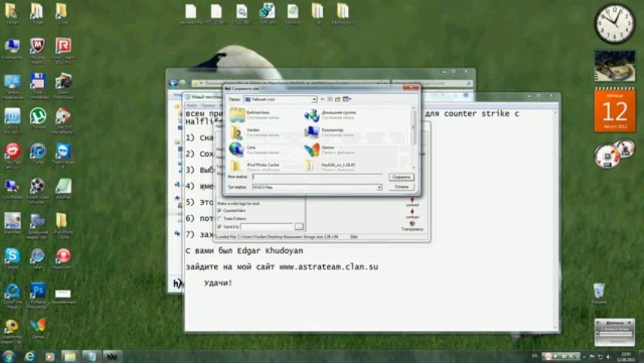Click the Corel DVD MovieFactory desktop icon
The image size is (644, 363).
point(63,120)
